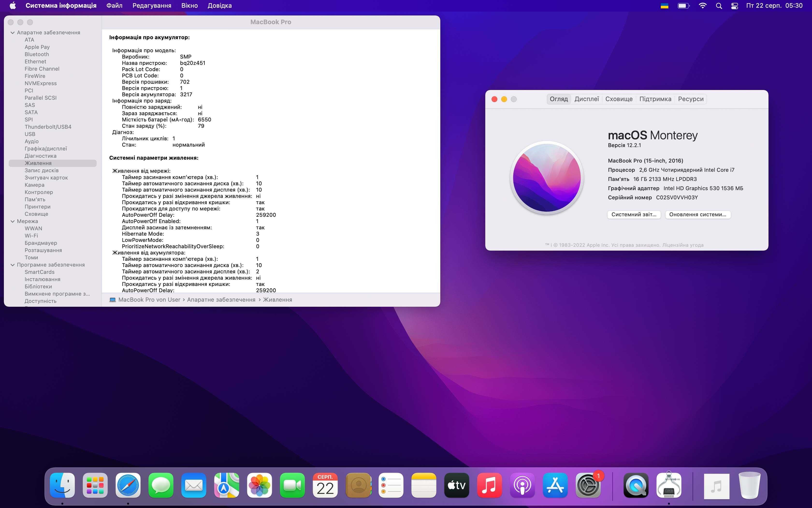
Task: Click device name value bq20z451
Action: tap(193, 63)
